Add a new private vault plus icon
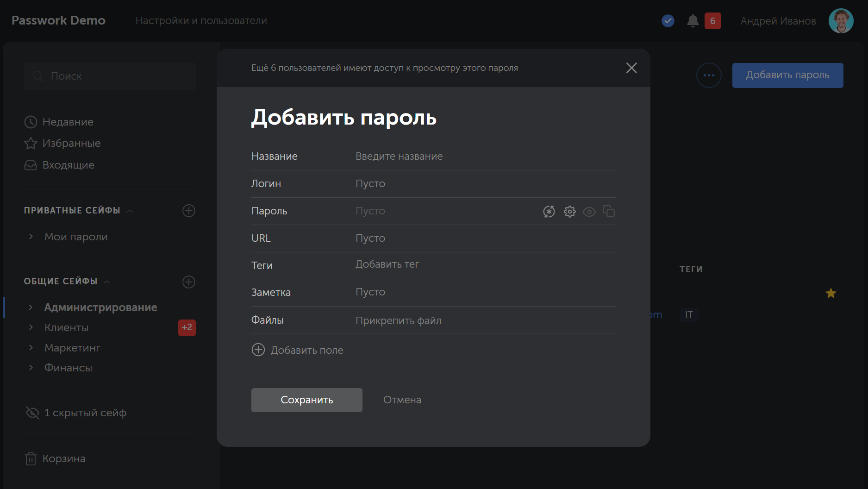 click(x=189, y=211)
